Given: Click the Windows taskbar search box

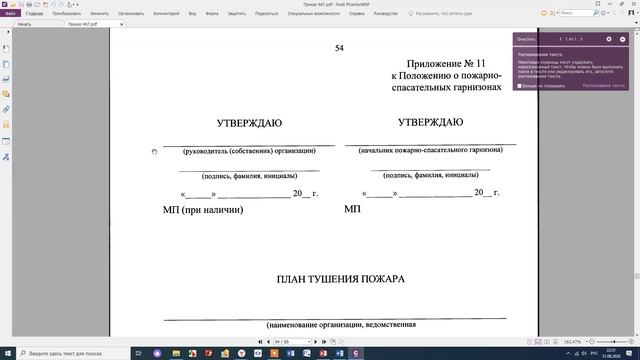Looking at the screenshot, I should (73, 353).
